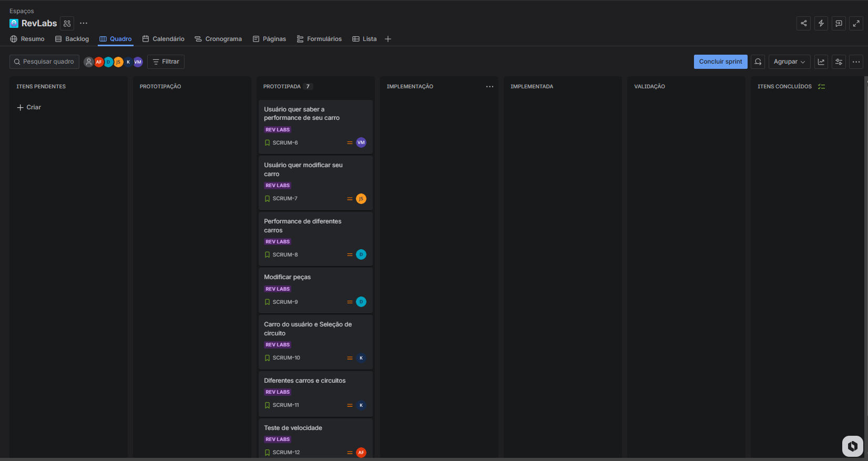Enter full screen mode with expand icon
This screenshot has height=461, width=868.
click(856, 23)
